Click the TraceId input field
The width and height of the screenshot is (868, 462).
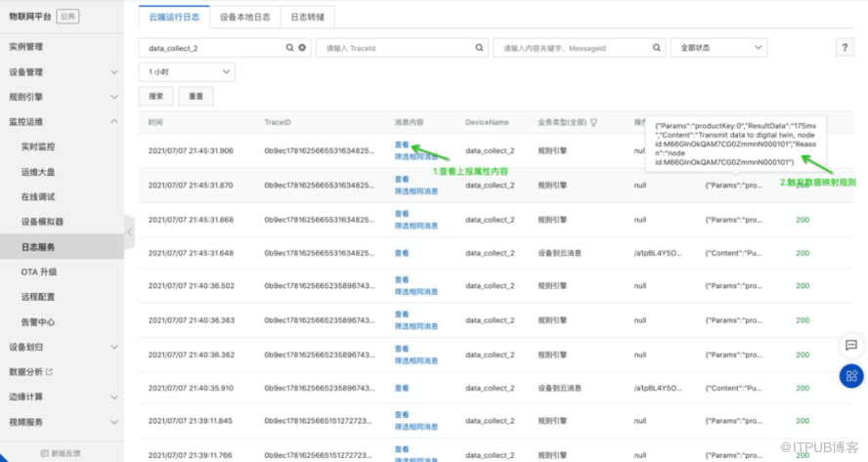396,48
